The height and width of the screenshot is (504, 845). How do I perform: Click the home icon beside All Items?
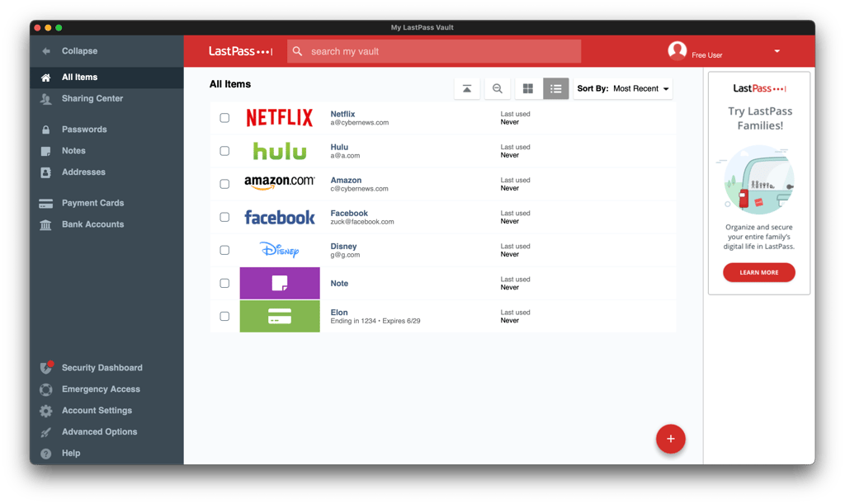46,78
